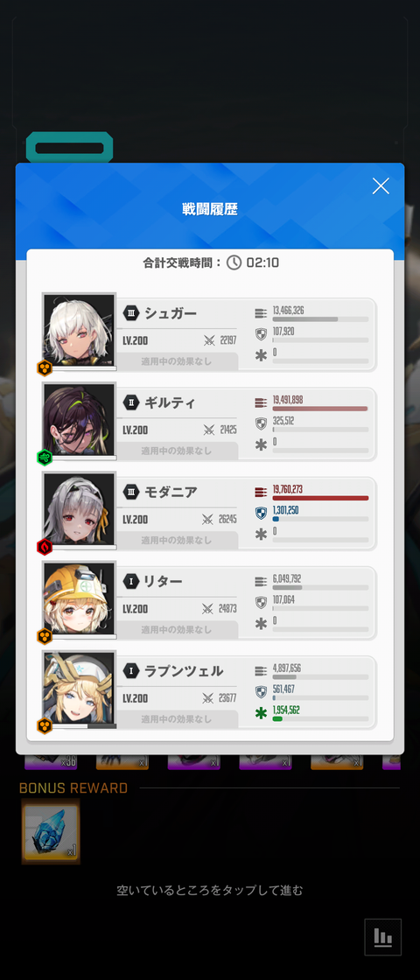
Task: Tap 空いているところをタップして進む to continue
Action: pyautogui.click(x=210, y=891)
